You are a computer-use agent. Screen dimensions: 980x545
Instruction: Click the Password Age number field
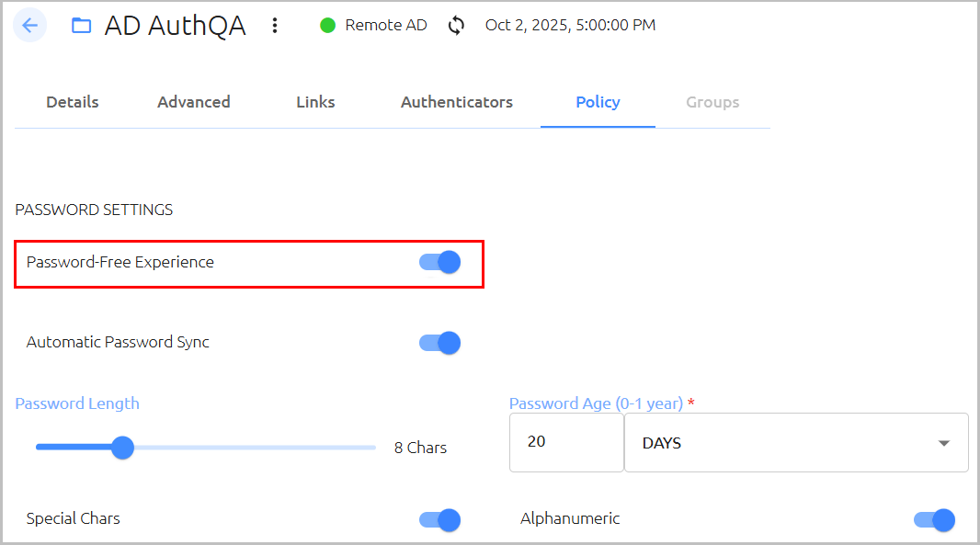(566, 442)
